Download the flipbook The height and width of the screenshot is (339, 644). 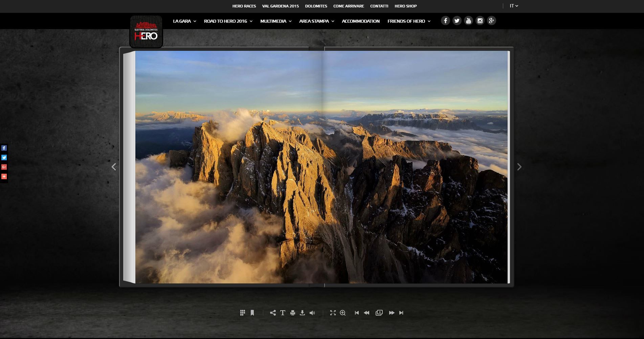302,313
